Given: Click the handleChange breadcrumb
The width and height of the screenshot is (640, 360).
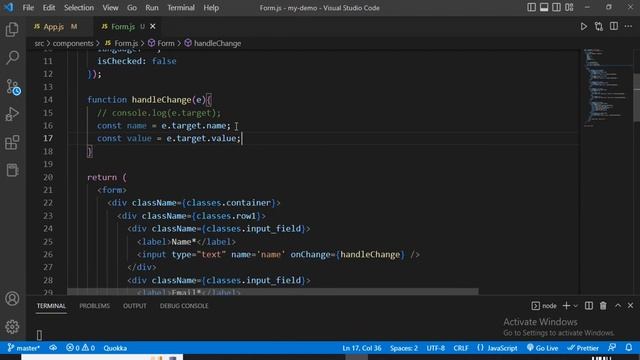Looking at the screenshot, I should (213, 43).
